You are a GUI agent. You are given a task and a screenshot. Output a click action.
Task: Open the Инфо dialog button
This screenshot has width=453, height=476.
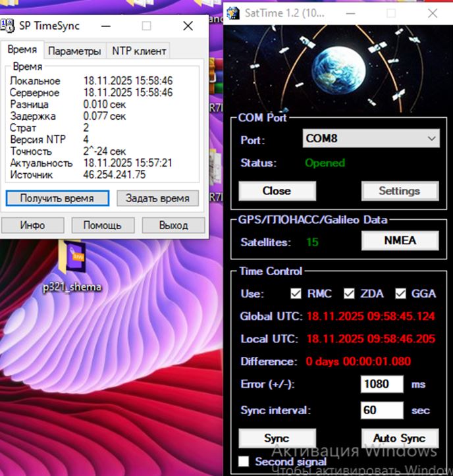(32, 225)
